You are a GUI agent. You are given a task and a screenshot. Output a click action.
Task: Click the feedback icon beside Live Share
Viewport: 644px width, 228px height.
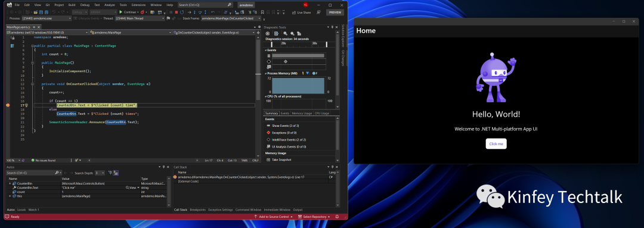pyautogui.click(x=318, y=13)
